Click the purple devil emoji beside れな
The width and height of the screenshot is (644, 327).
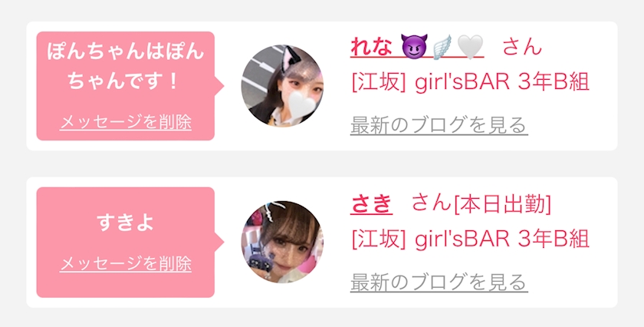click(415, 46)
